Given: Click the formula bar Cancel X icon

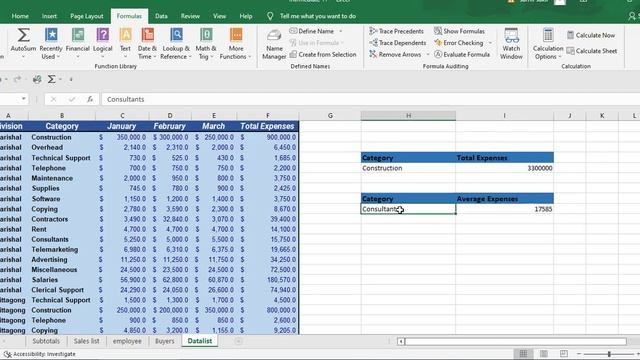Looking at the screenshot, I should click(53, 99).
